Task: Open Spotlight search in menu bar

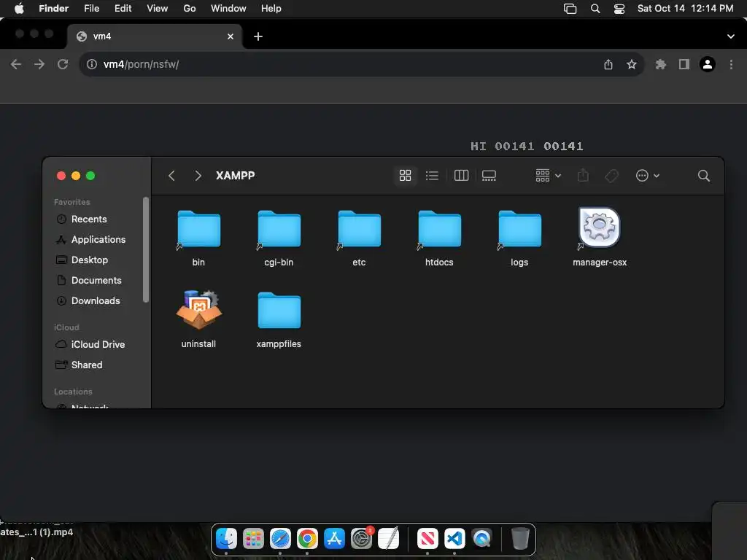Action: tap(595, 9)
